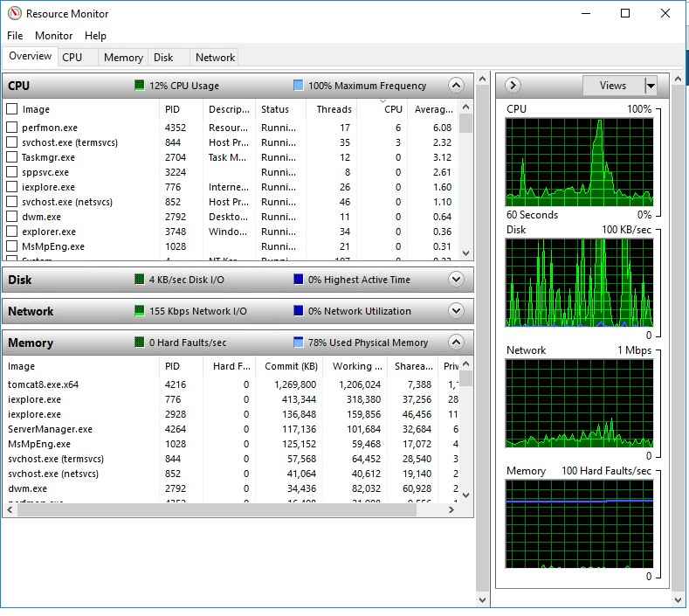
Task: Click the Disk activity graph
Action: (579, 282)
